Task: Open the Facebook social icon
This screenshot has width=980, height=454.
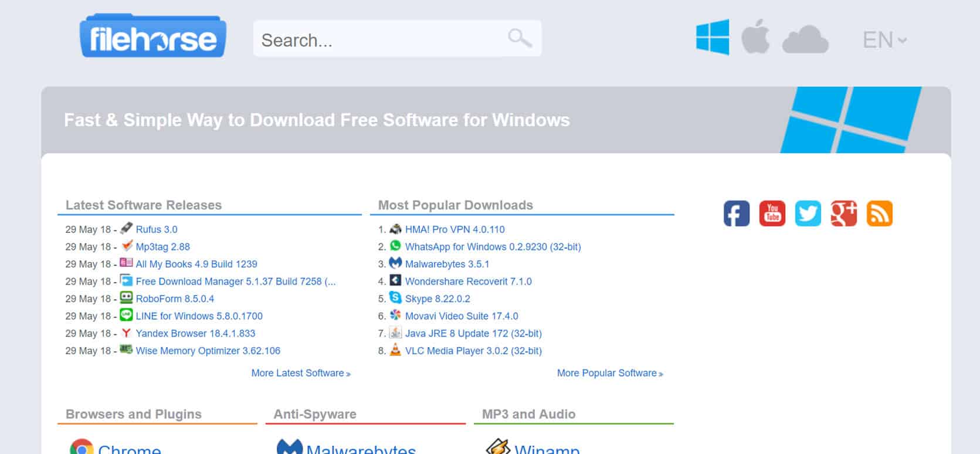Action: (737, 214)
